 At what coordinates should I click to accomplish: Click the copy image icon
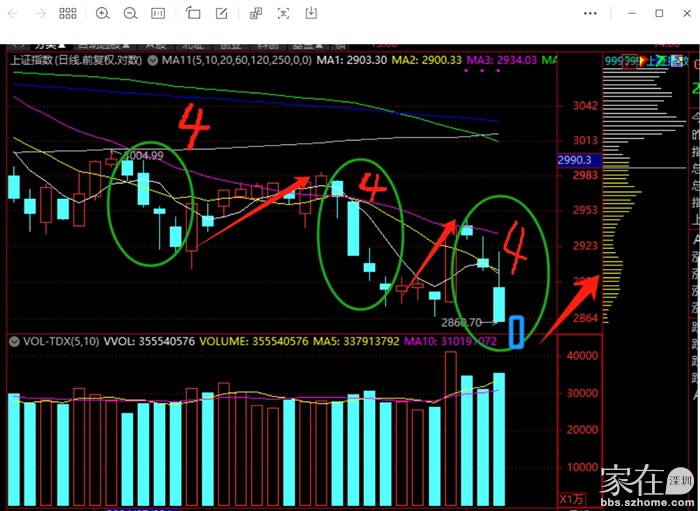[255, 13]
